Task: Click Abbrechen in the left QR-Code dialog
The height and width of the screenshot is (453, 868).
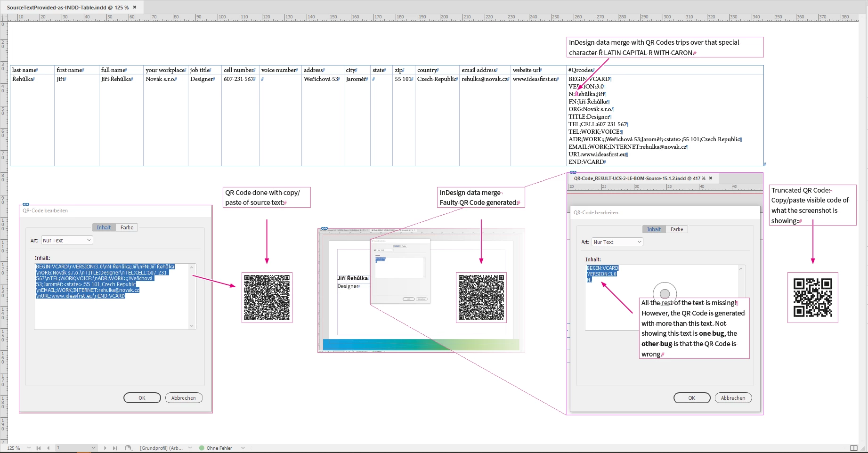Action: point(184,398)
